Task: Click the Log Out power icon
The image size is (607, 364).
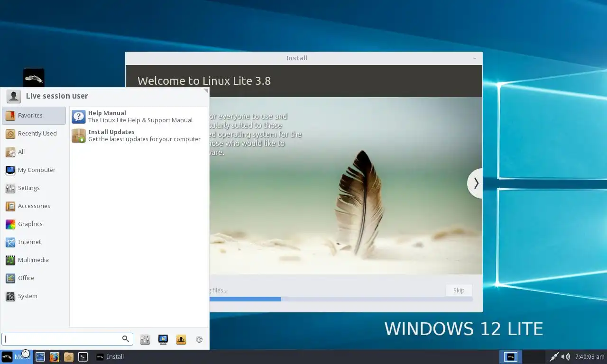Action: click(199, 339)
